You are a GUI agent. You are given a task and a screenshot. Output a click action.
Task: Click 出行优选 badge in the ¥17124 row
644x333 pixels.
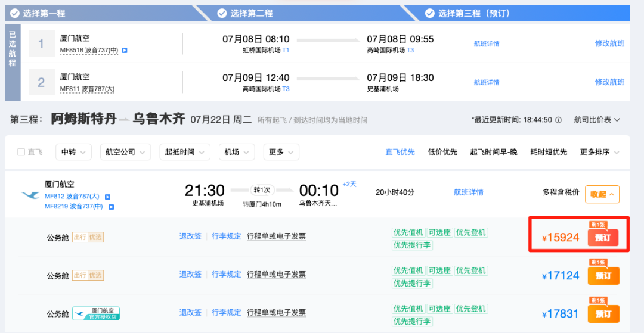point(88,275)
